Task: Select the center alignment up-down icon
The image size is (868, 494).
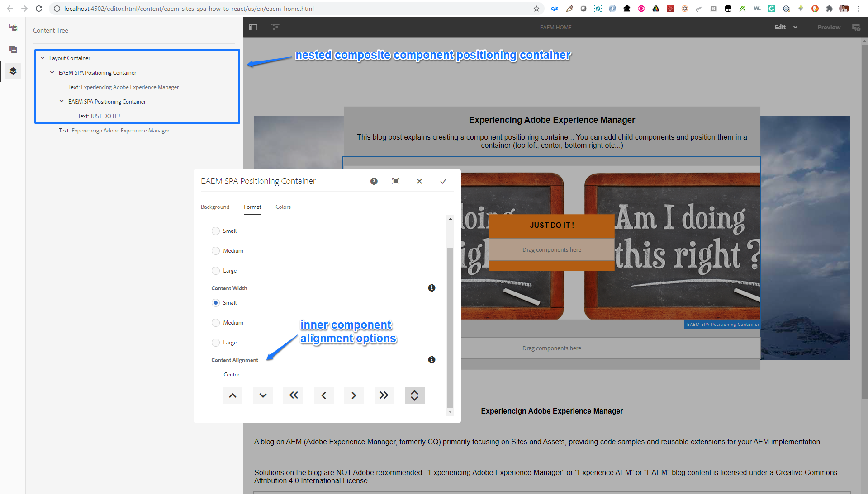Action: click(x=414, y=395)
